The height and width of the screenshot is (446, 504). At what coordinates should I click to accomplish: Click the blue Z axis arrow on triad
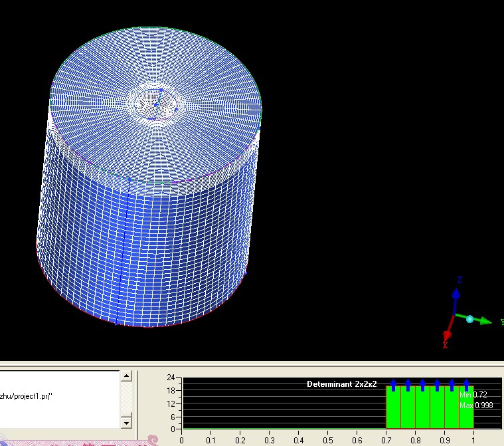click(456, 293)
